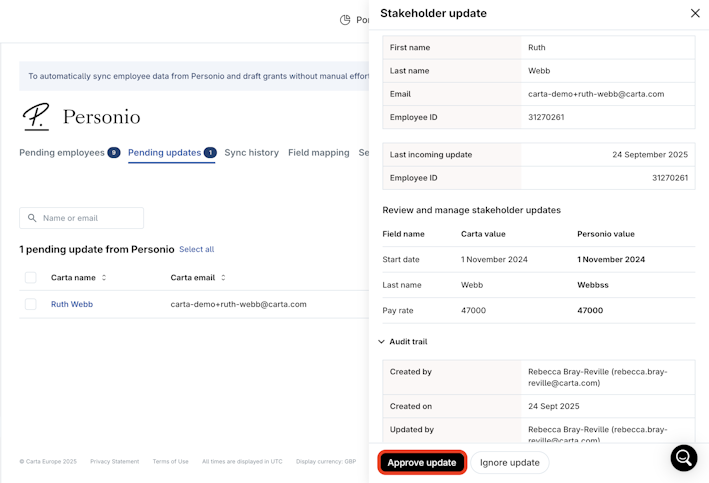This screenshot has width=709, height=483.
Task: Click the Select all link
Action: point(196,249)
